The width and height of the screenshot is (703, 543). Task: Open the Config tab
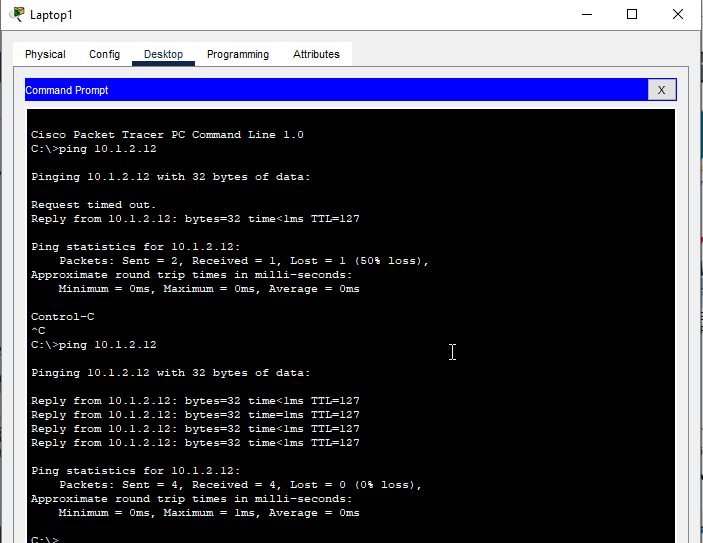pyautogui.click(x=104, y=54)
